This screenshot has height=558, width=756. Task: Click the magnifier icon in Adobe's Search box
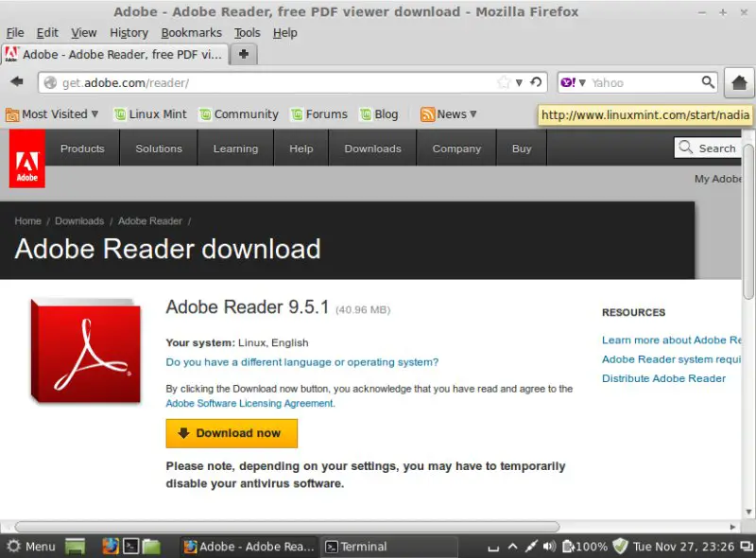coord(685,147)
